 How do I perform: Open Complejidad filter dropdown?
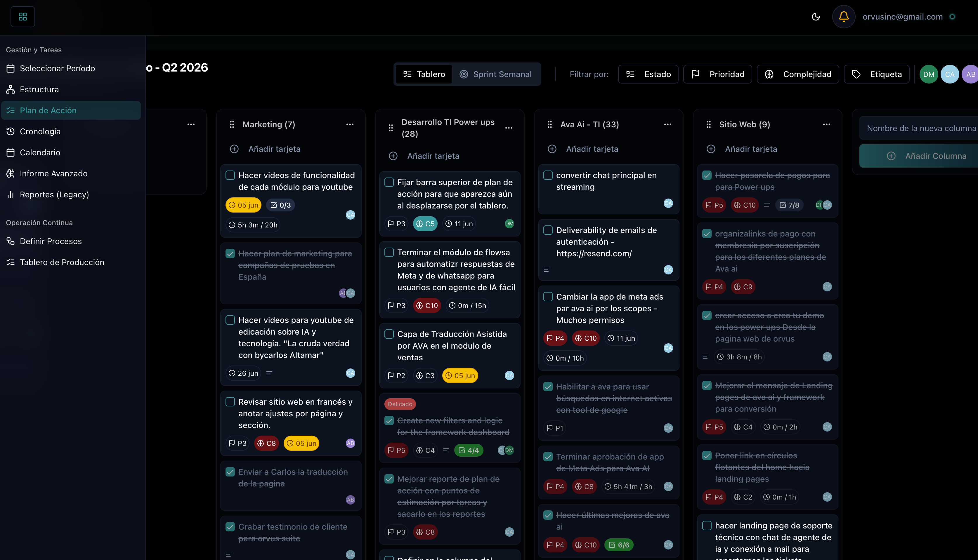798,74
